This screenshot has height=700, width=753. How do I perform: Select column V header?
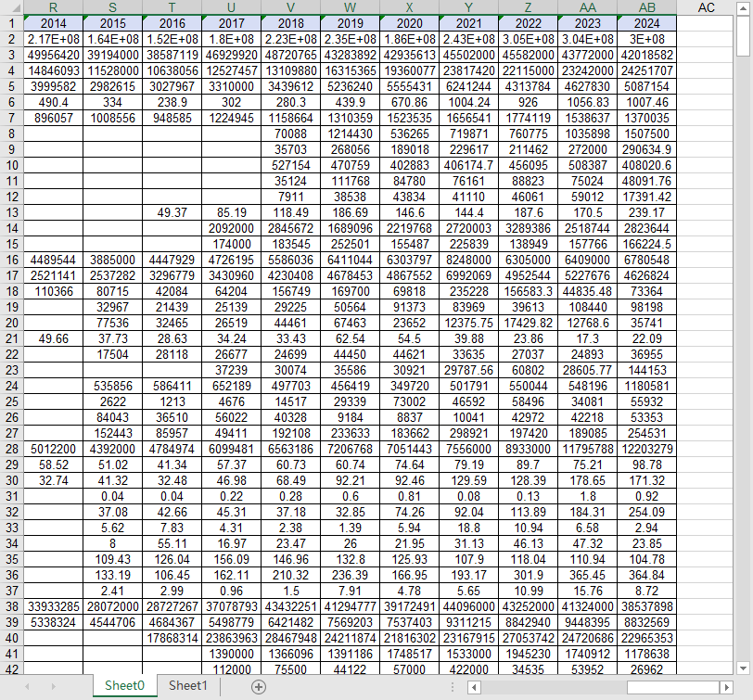tap(290, 7)
